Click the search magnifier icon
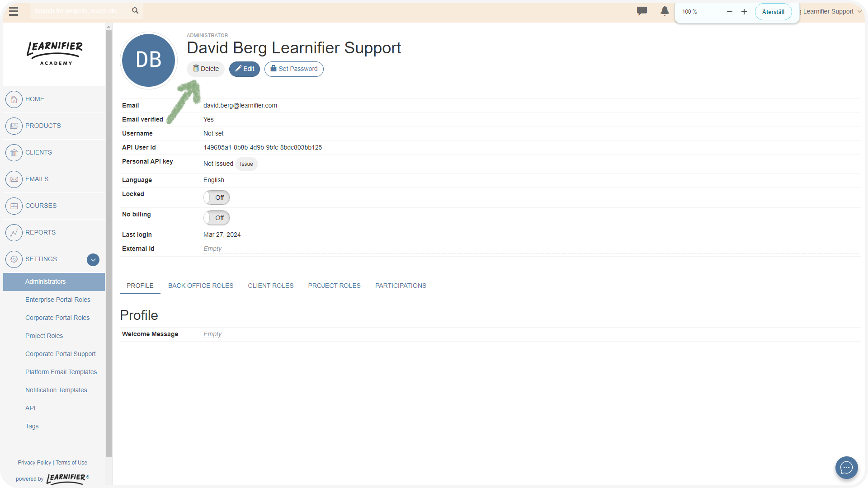The image size is (868, 488). [135, 10]
